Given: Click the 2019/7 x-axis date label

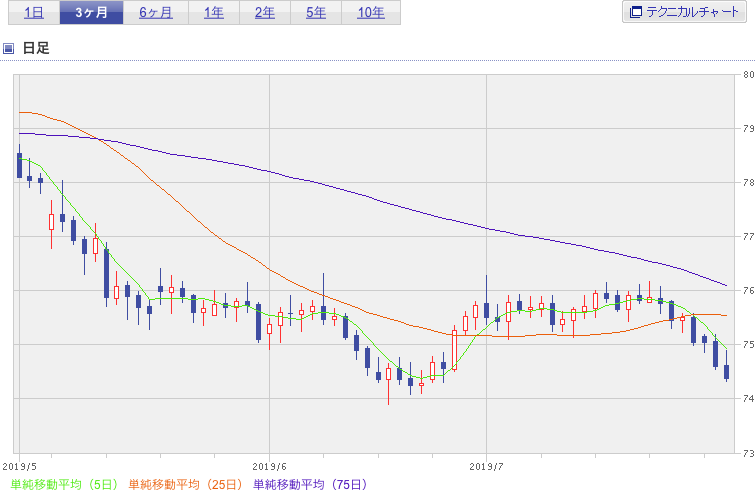Looking at the screenshot, I should tap(486, 467).
